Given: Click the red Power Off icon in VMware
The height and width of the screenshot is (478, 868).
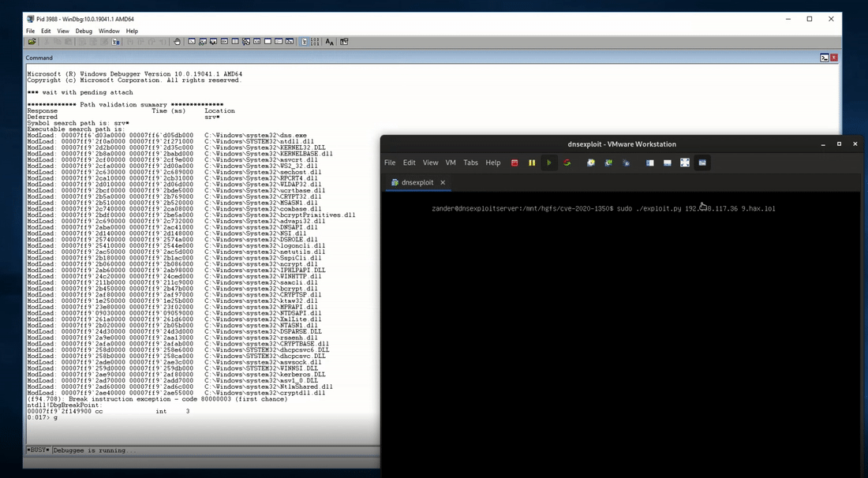Looking at the screenshot, I should coord(514,162).
